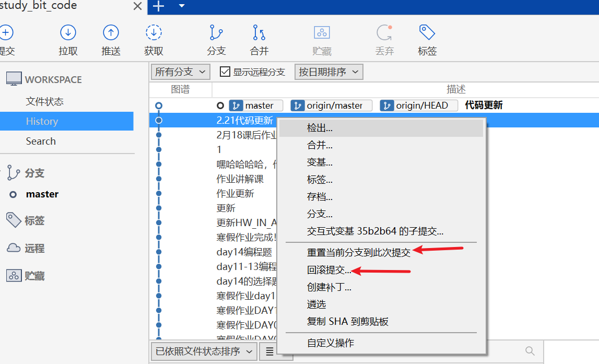
Task: Choose 合并... in context menu
Action: [381, 145]
